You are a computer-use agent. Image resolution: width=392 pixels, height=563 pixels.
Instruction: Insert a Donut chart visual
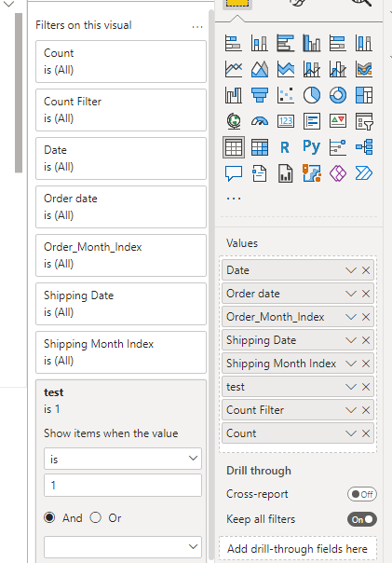tap(338, 95)
